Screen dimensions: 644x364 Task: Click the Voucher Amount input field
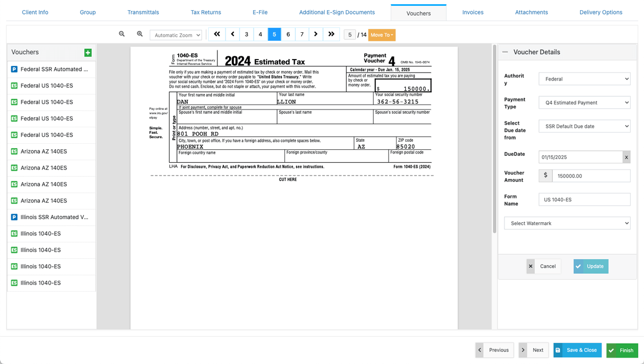[x=590, y=176]
